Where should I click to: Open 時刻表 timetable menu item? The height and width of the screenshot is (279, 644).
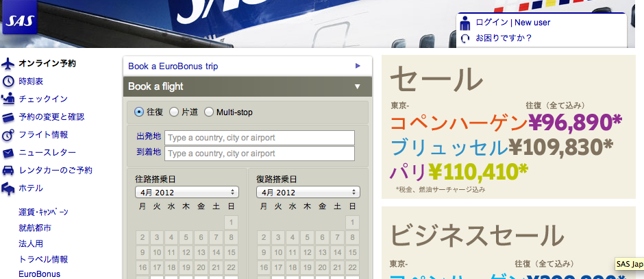(31, 82)
